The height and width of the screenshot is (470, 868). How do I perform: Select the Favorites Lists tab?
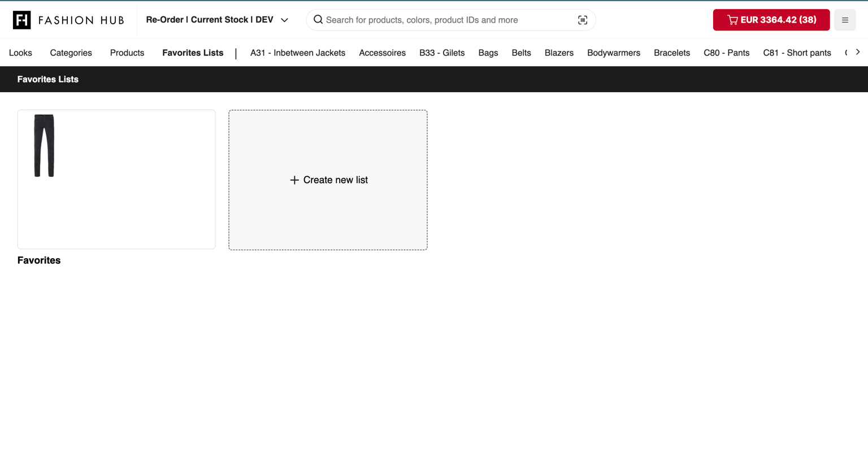tap(193, 53)
